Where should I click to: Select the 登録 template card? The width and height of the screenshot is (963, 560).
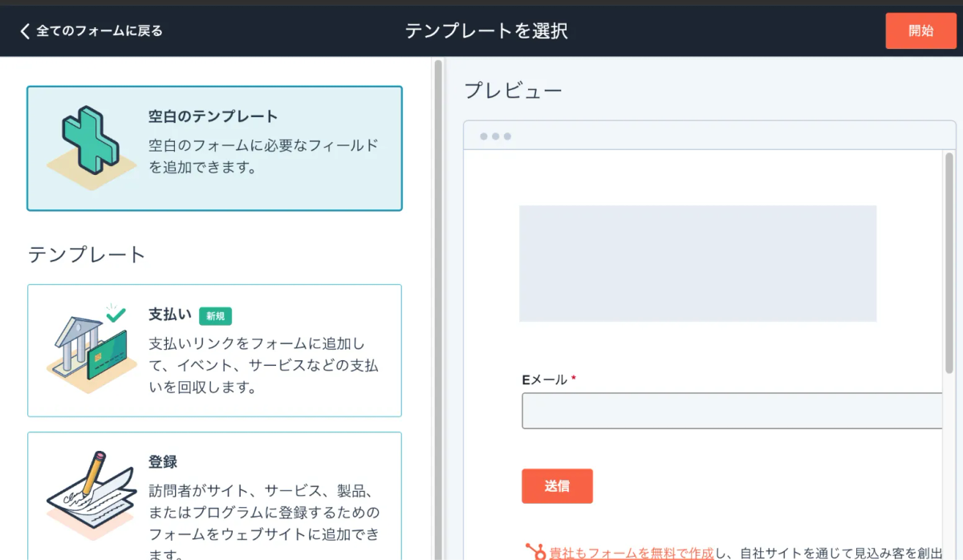(214, 496)
